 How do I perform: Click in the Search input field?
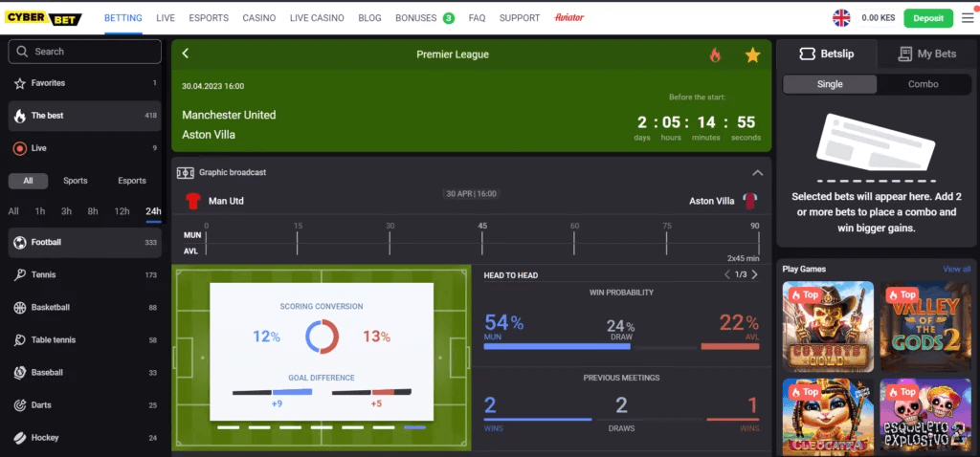85,52
